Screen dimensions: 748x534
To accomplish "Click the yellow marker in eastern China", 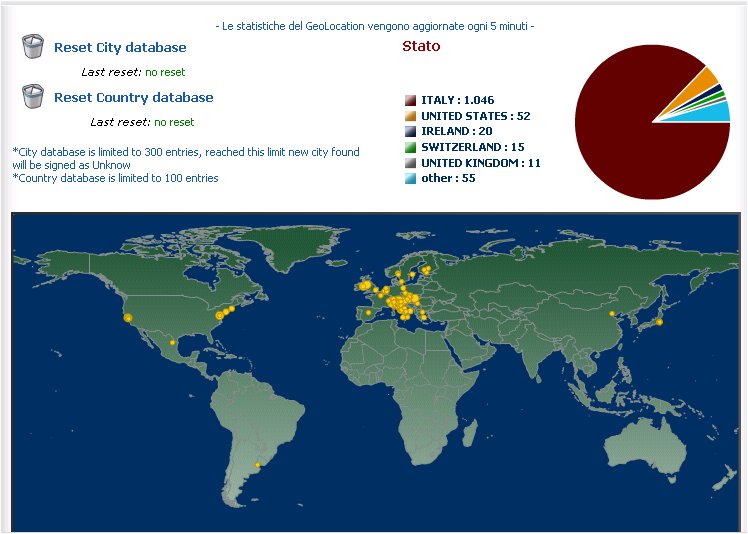I will pos(612,314).
